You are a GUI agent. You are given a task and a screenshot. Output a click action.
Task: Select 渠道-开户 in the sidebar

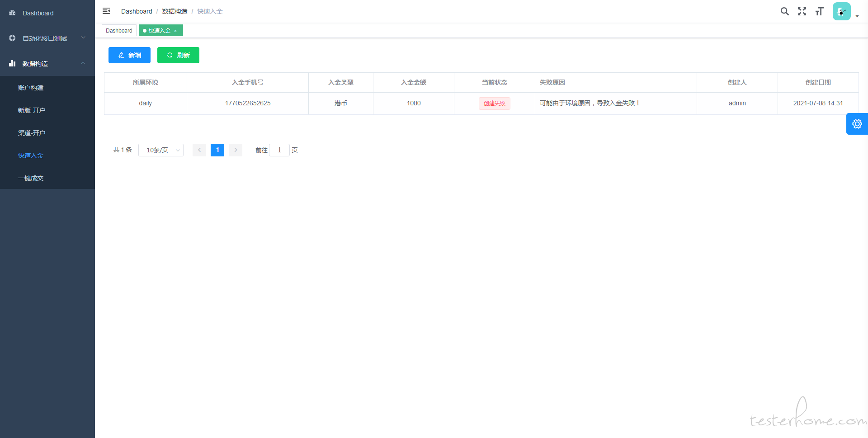coord(47,132)
